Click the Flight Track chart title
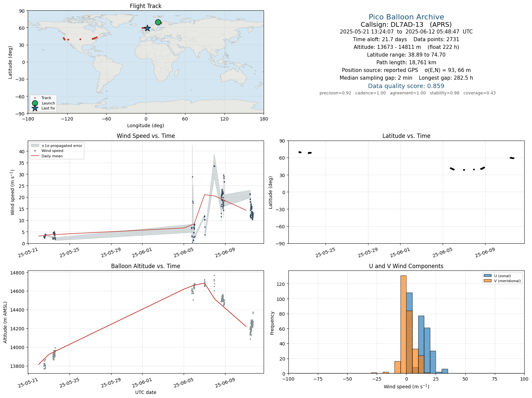Screen dimensions: 532x398 click(x=146, y=6)
